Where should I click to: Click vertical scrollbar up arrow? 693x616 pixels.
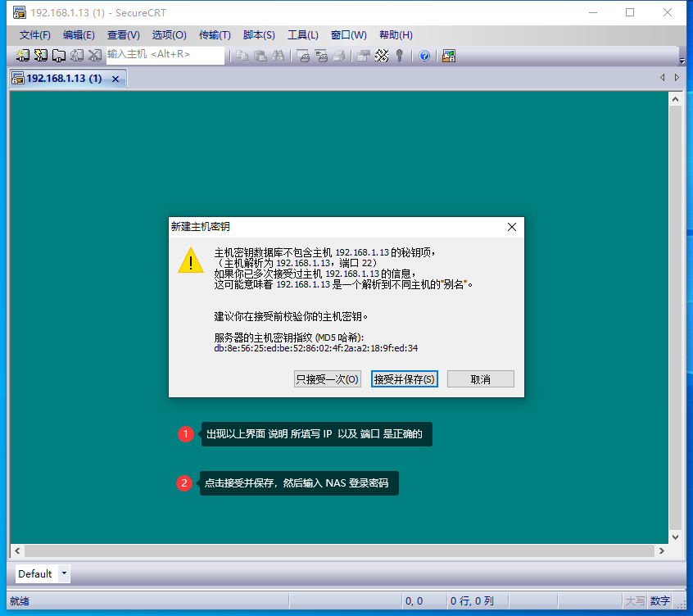(675, 99)
